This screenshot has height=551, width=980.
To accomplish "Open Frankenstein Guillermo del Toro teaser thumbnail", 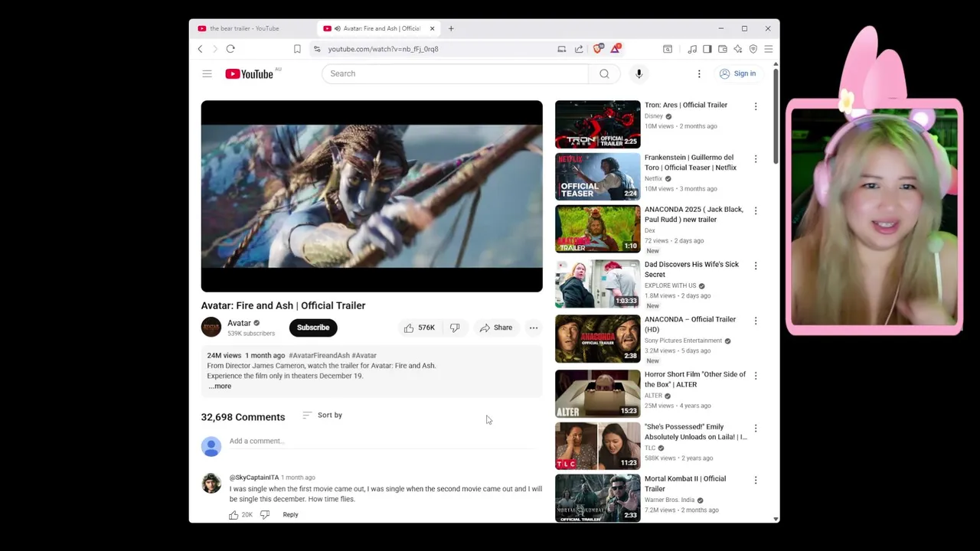I will tap(598, 176).
